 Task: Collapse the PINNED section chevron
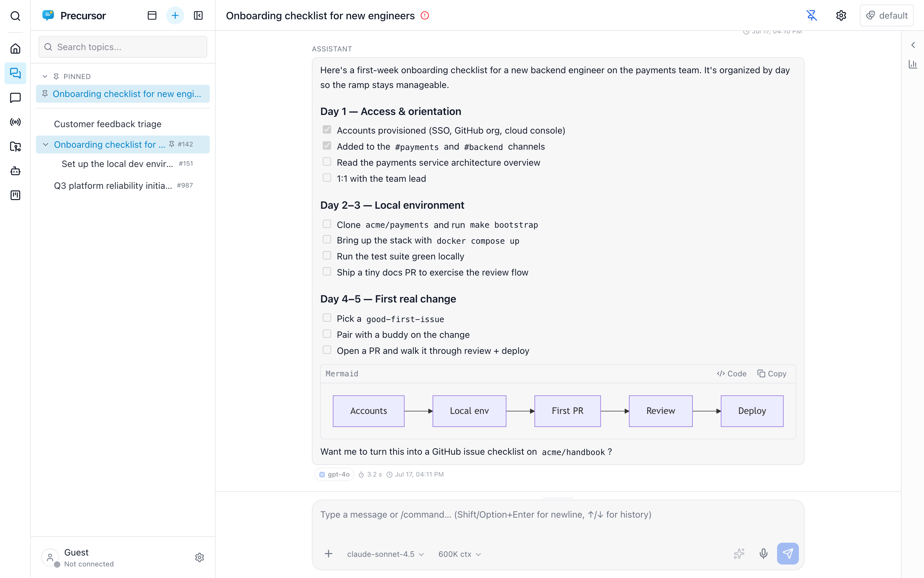pos(45,76)
